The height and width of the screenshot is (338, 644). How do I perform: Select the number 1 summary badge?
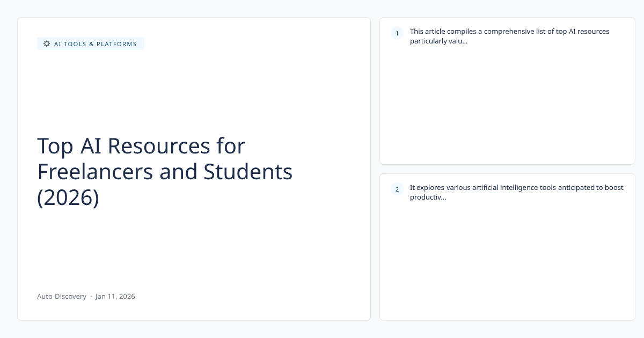click(x=397, y=33)
